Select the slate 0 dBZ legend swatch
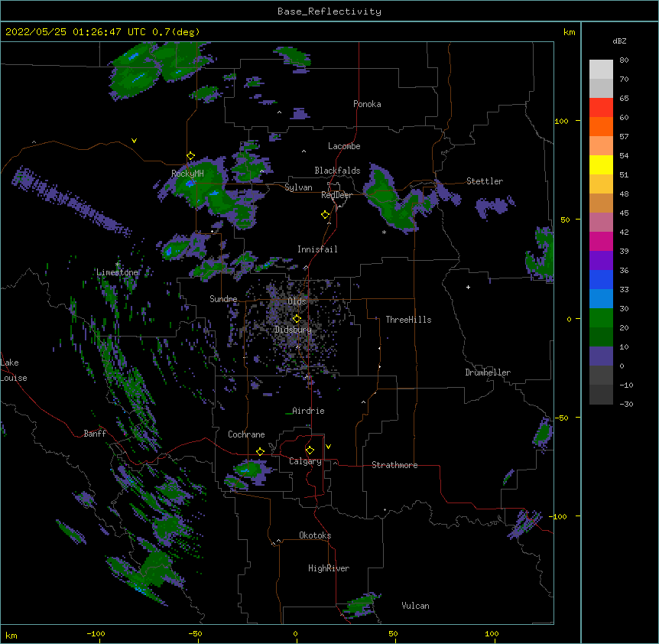This screenshot has height=644, width=659. pyautogui.click(x=601, y=356)
